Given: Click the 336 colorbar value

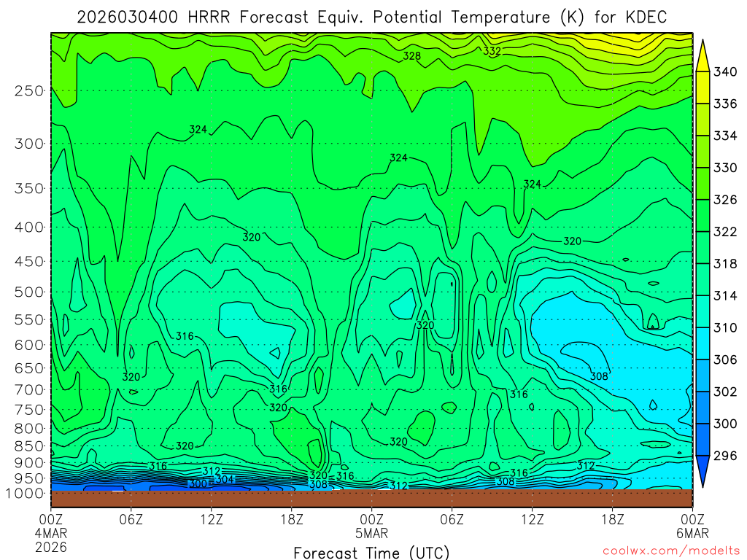Looking at the screenshot, I should point(725,104).
